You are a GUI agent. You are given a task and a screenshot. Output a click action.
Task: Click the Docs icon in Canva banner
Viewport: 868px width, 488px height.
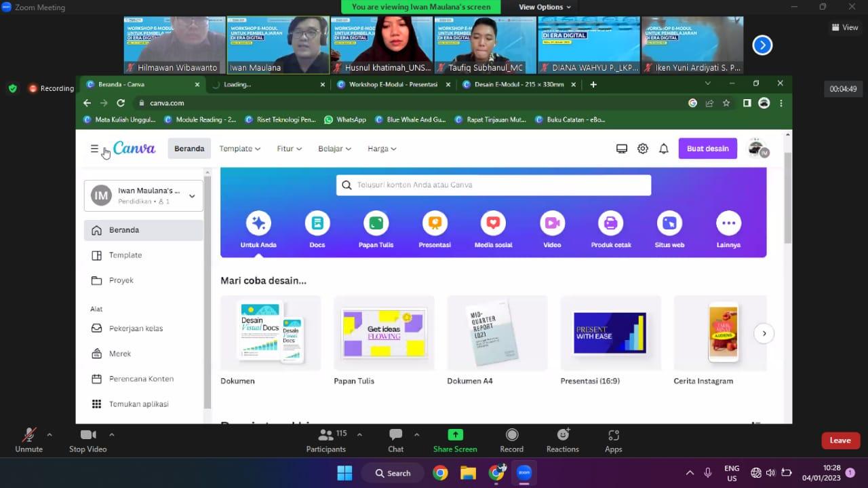317,223
